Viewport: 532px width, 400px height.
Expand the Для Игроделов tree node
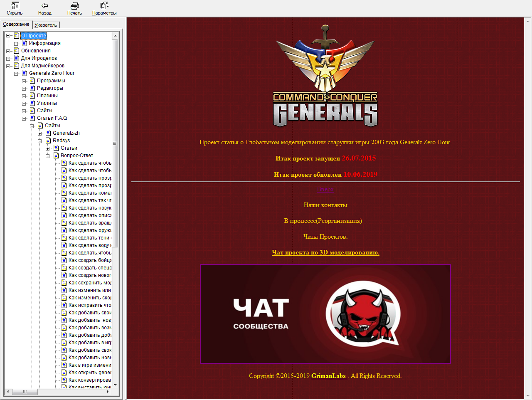coord(8,58)
